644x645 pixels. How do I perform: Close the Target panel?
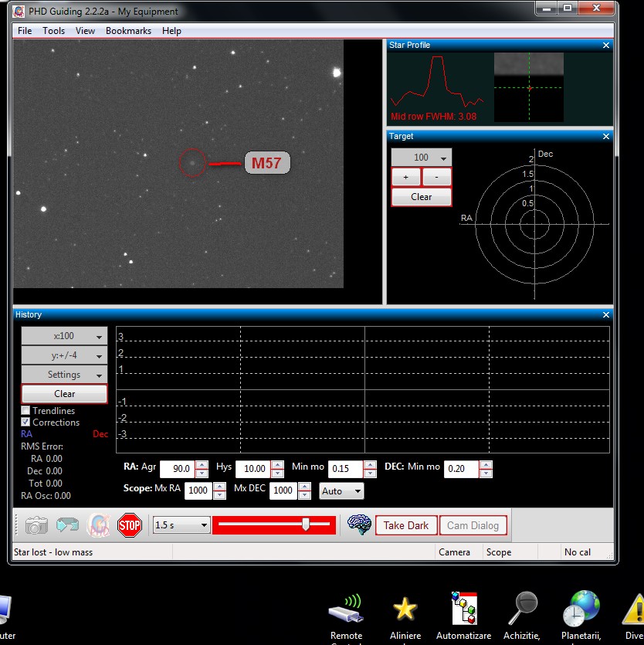click(605, 136)
